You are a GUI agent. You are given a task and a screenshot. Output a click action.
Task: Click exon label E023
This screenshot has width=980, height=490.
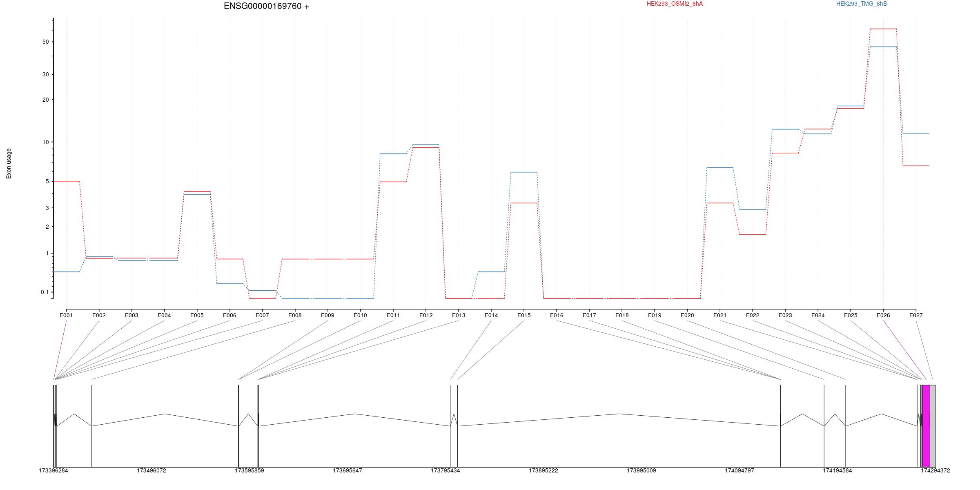[x=785, y=315]
